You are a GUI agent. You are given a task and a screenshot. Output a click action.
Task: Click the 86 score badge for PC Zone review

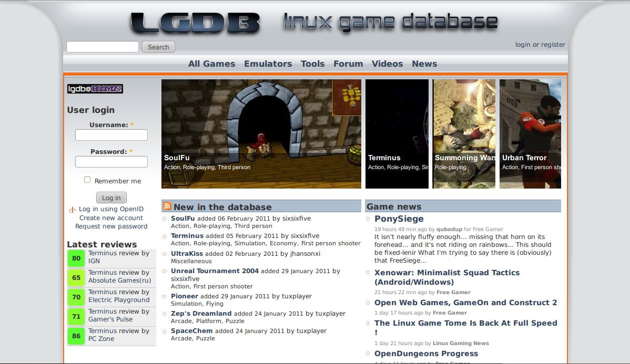point(76,336)
